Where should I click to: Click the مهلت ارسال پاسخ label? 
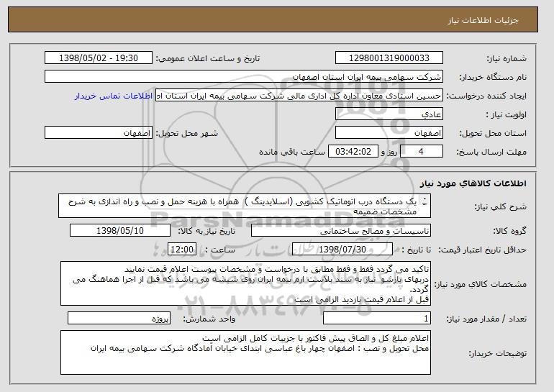click(x=491, y=152)
